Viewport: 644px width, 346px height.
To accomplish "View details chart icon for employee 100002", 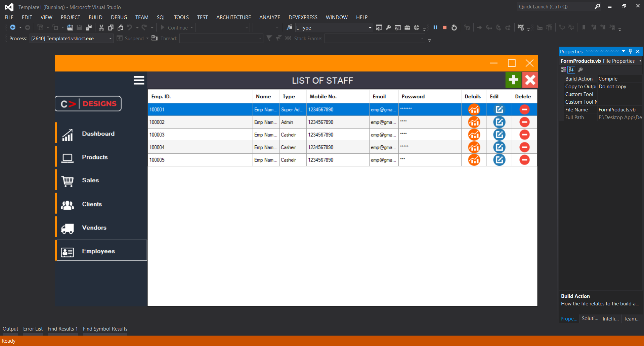I will [474, 122].
